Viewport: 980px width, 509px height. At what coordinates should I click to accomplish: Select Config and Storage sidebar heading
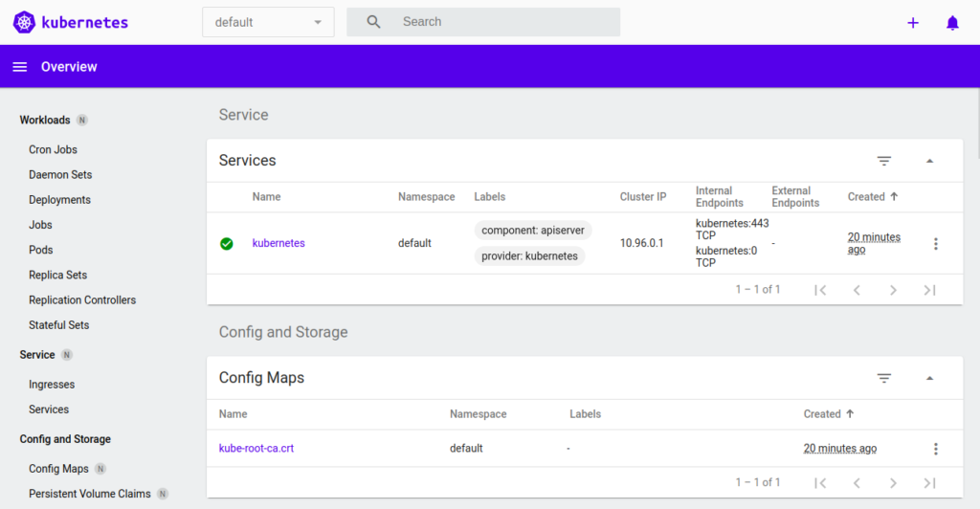tap(65, 439)
